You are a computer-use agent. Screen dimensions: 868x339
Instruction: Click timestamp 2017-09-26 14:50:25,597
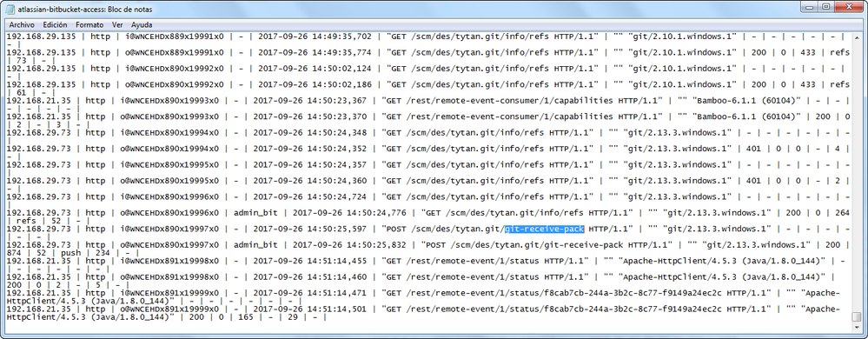point(309,229)
